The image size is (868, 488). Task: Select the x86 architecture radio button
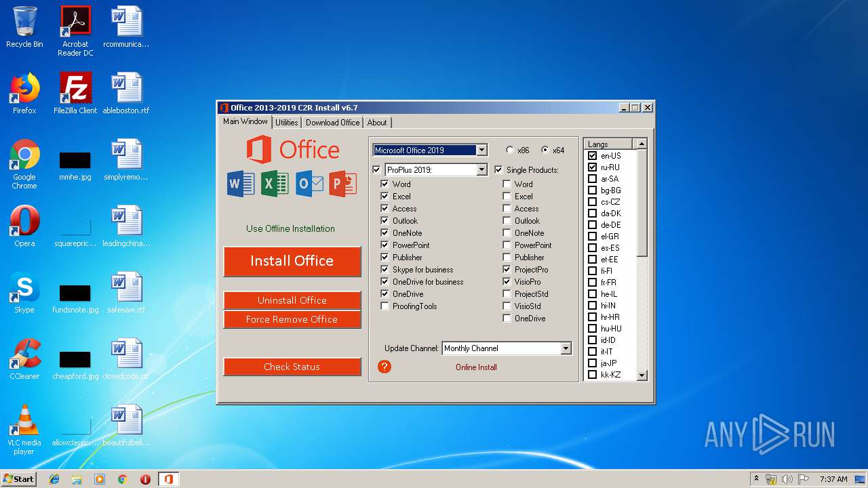coord(510,150)
